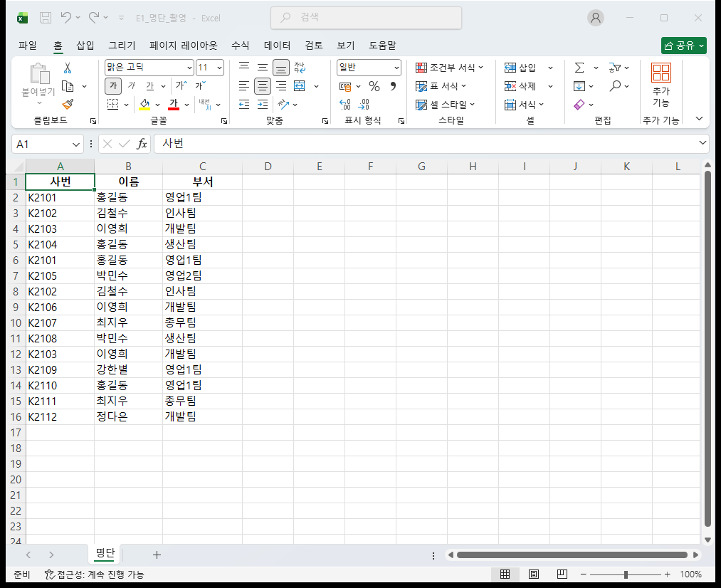
Task: Increase decimal places icon
Action: (x=345, y=105)
